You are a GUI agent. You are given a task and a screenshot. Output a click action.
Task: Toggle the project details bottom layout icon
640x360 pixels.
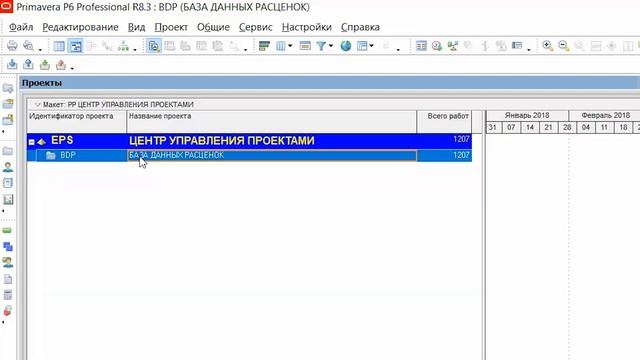pos(154,46)
